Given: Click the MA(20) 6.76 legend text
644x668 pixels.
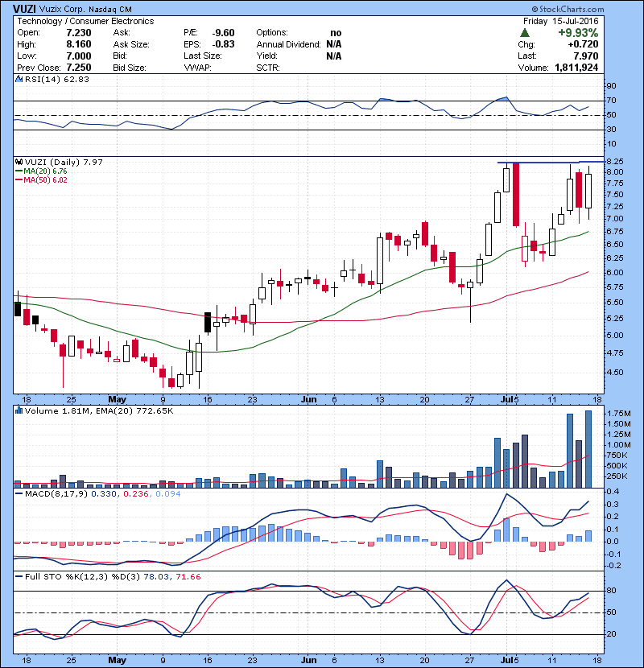Looking at the screenshot, I should tap(45, 171).
